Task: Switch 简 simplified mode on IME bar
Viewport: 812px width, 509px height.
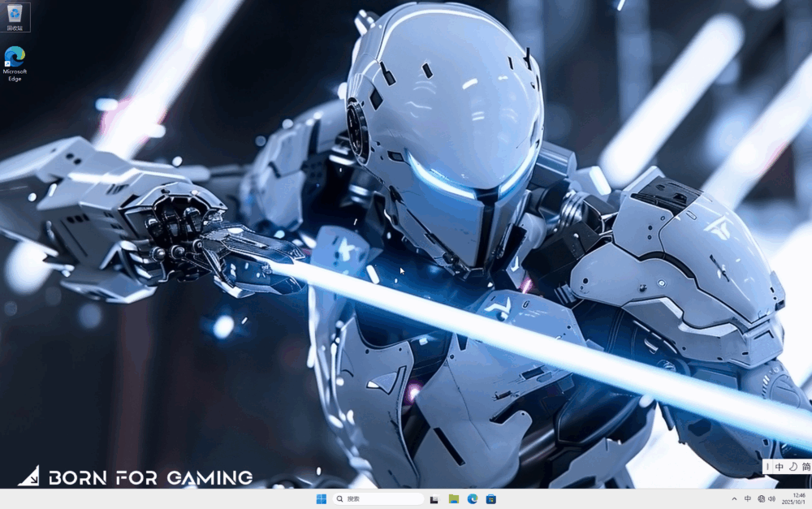Action: (x=806, y=467)
